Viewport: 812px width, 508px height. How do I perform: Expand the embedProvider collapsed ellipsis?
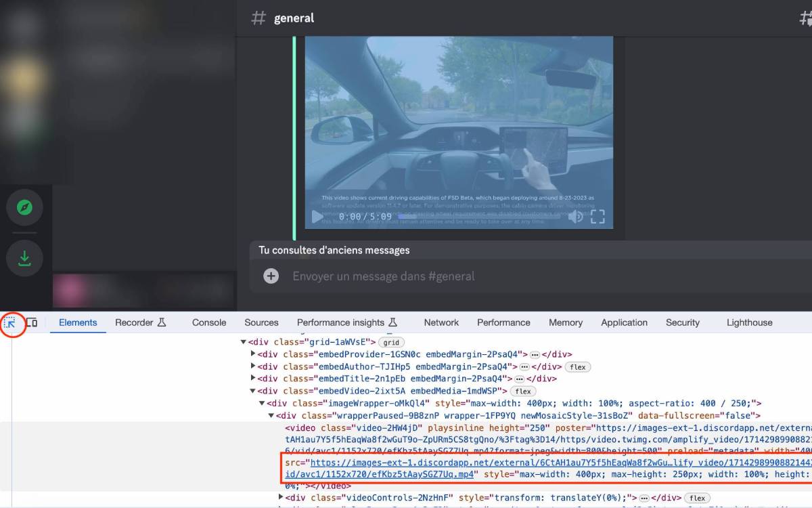pos(534,354)
